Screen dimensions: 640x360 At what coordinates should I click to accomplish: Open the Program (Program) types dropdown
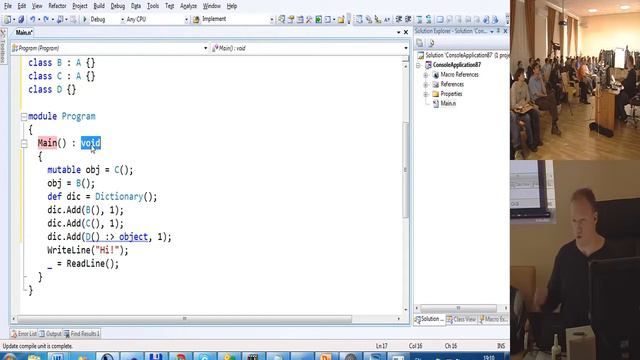tap(205, 48)
